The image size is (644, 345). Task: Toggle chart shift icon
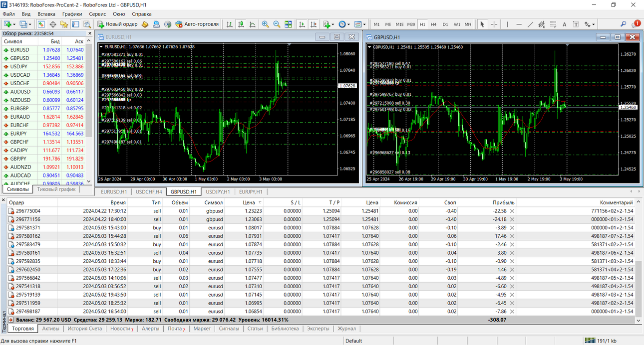[x=314, y=24]
